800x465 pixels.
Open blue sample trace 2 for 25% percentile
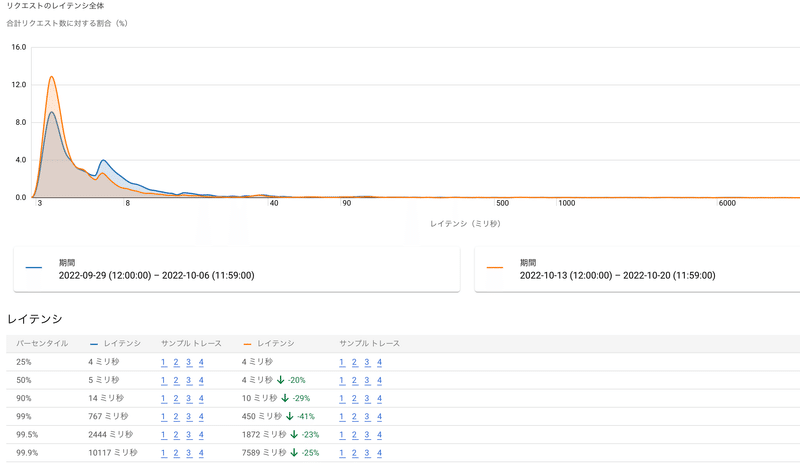coord(176,362)
